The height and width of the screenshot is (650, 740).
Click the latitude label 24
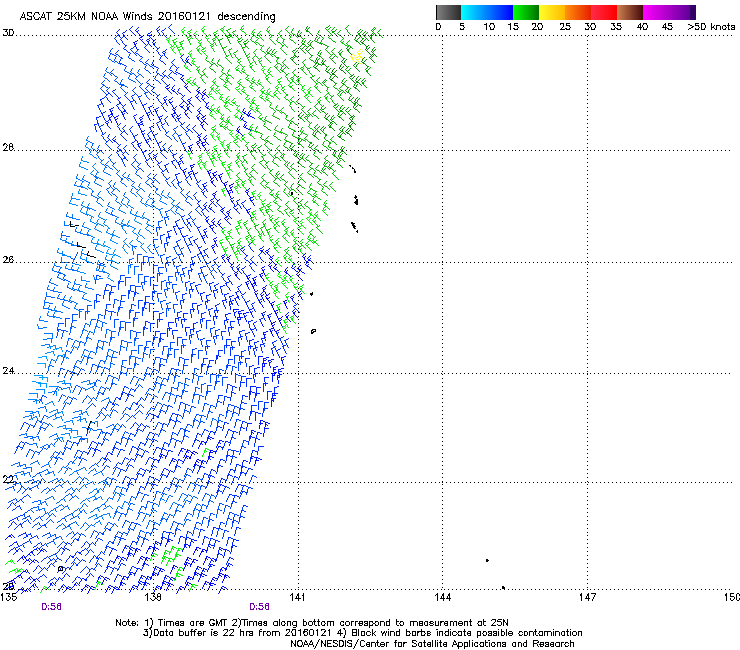8,371
